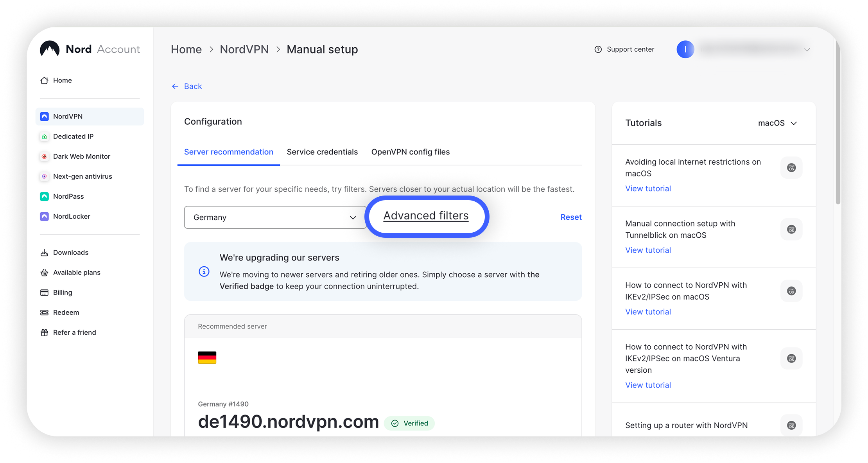Open Refer a friend in the sidebar
The image size is (868, 463).
(x=68, y=332)
